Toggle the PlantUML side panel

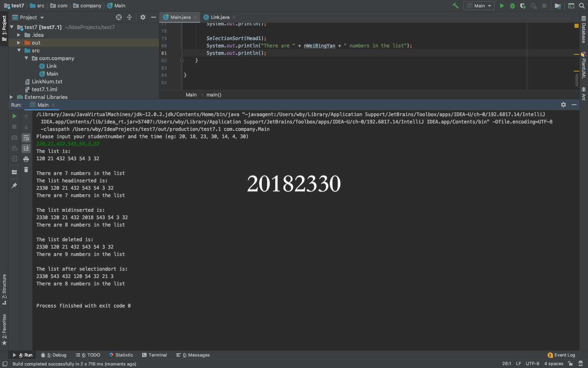pos(584,65)
